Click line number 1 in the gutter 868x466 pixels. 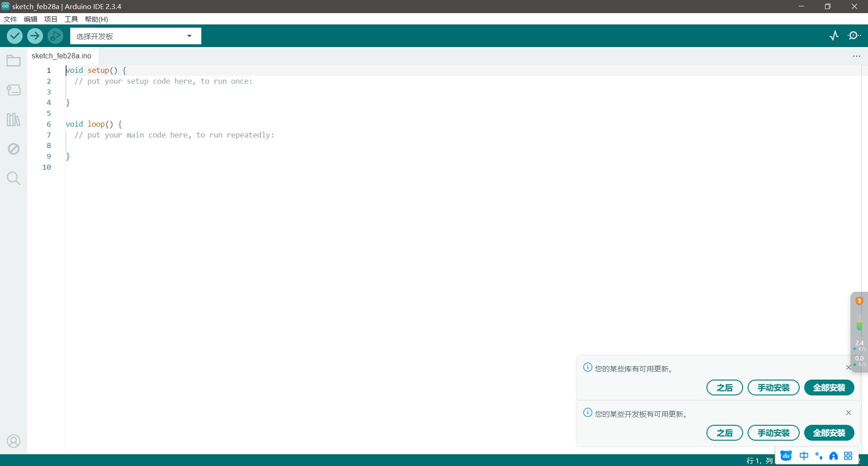(x=49, y=71)
